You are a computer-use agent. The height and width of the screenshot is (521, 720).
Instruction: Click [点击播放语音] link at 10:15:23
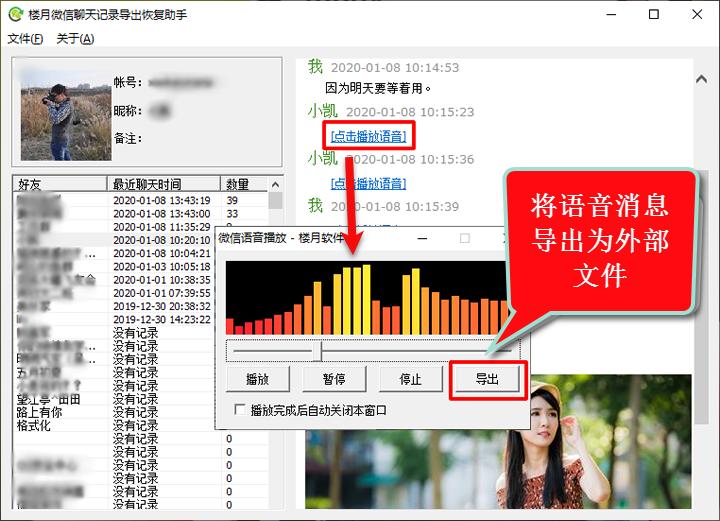tap(369, 136)
